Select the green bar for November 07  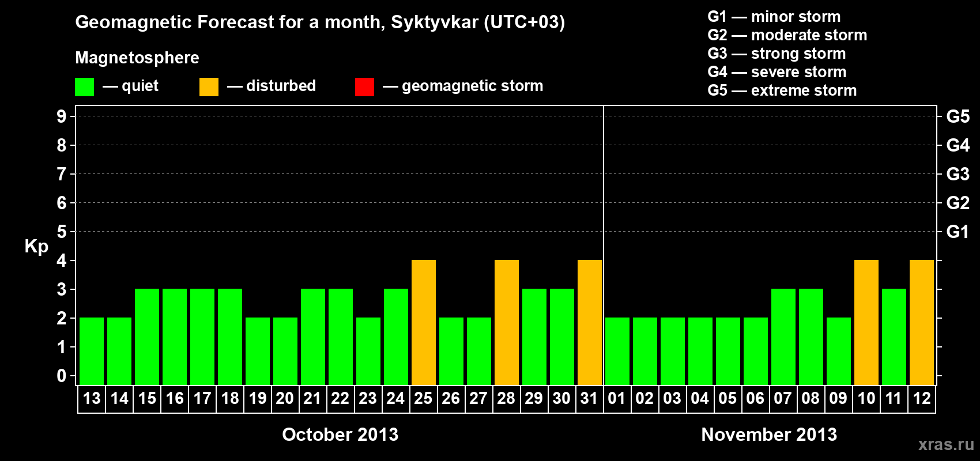(x=783, y=337)
